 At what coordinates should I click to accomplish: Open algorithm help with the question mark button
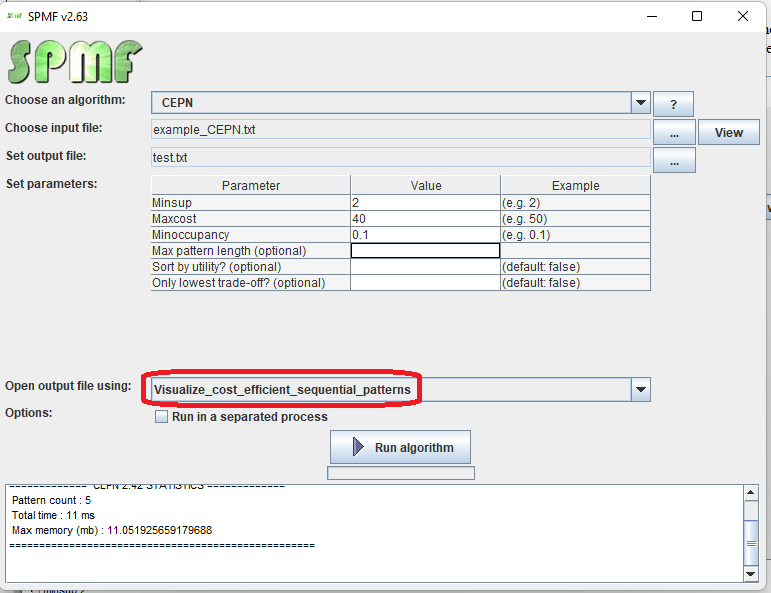coord(673,104)
